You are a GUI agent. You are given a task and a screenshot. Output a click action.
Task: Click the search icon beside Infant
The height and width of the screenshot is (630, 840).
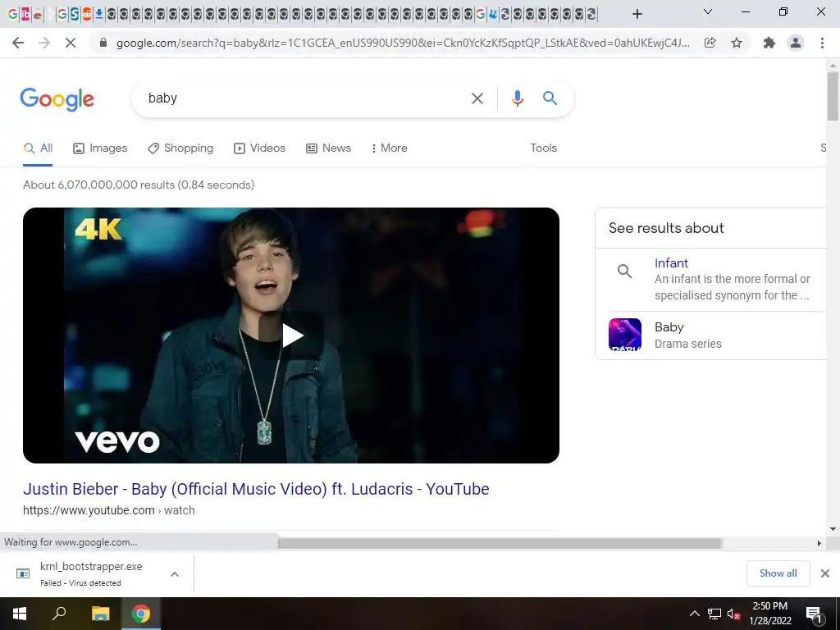624,271
